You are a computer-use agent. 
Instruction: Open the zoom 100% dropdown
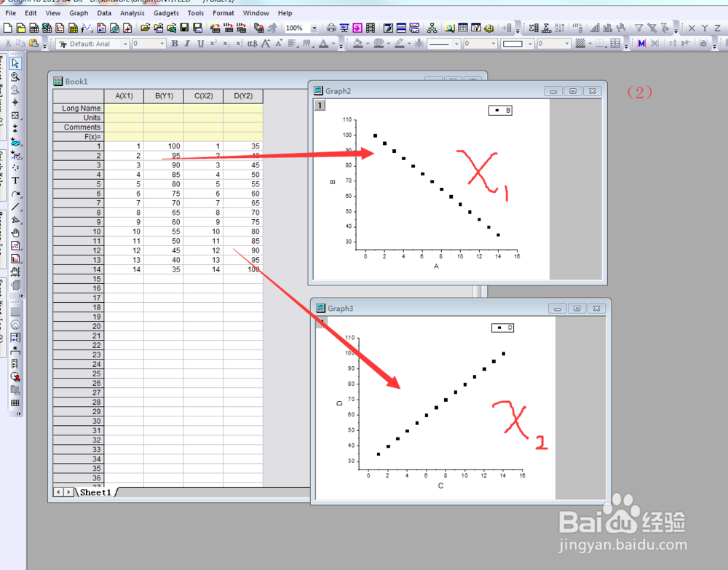point(314,28)
